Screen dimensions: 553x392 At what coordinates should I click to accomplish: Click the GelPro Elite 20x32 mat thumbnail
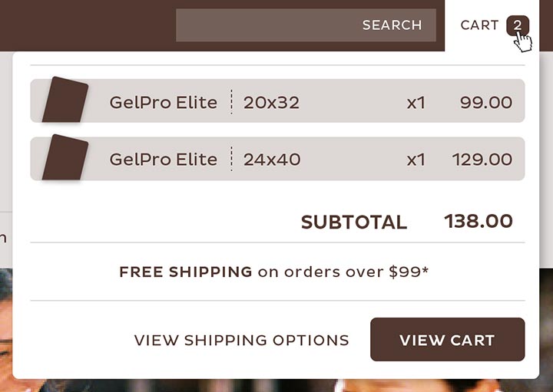(x=65, y=100)
